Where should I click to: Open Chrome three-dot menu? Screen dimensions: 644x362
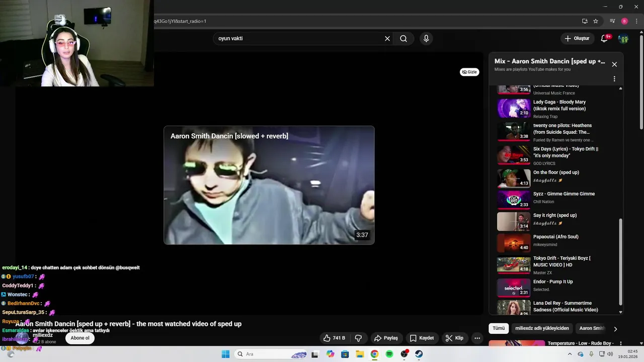pyautogui.click(x=636, y=21)
